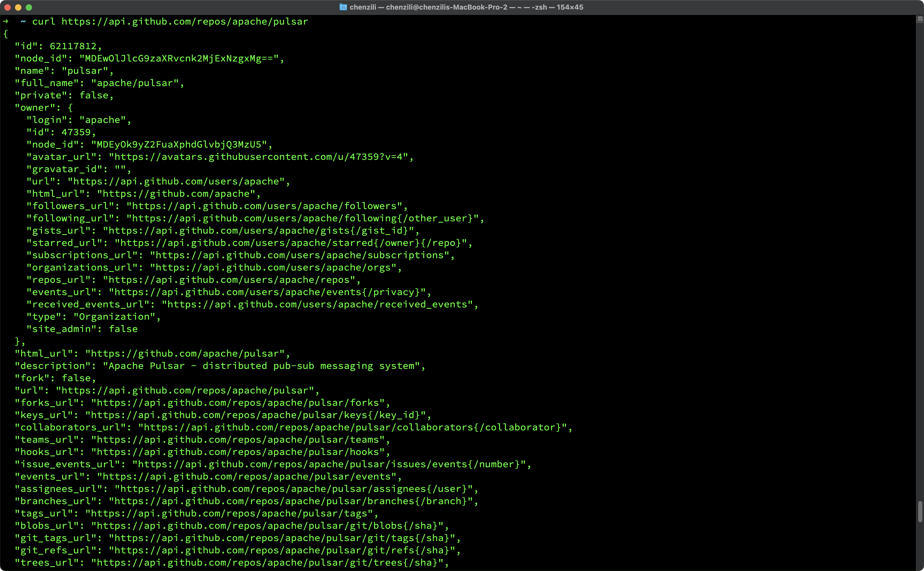Click the "site_admin": false line

pyautogui.click(x=82, y=329)
